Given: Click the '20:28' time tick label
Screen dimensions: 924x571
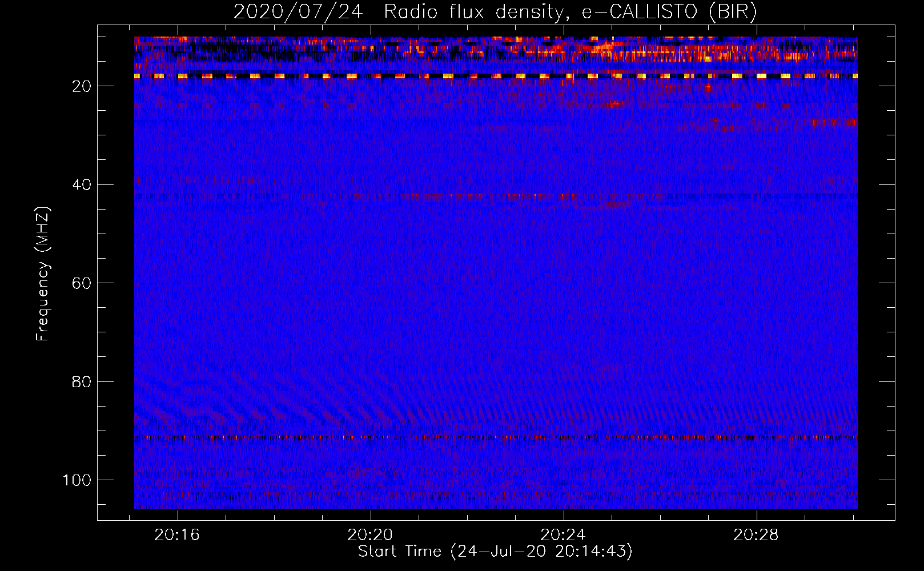Looking at the screenshot, I should (756, 535).
